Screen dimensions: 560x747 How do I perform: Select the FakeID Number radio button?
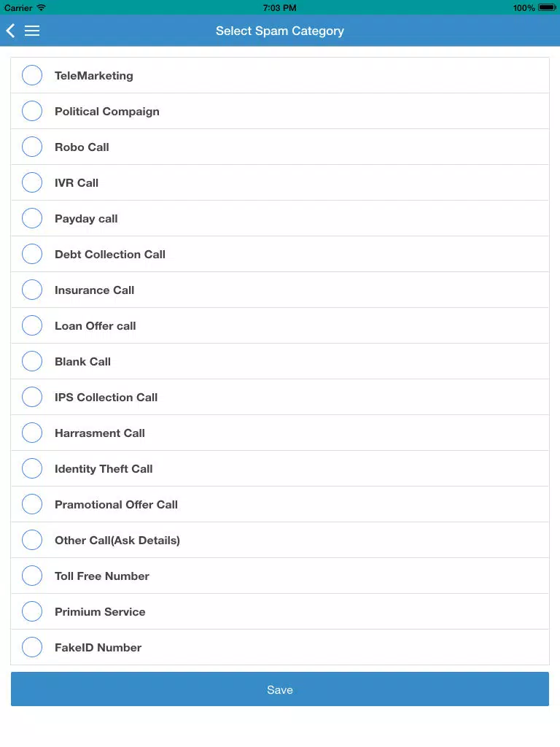(x=32, y=647)
